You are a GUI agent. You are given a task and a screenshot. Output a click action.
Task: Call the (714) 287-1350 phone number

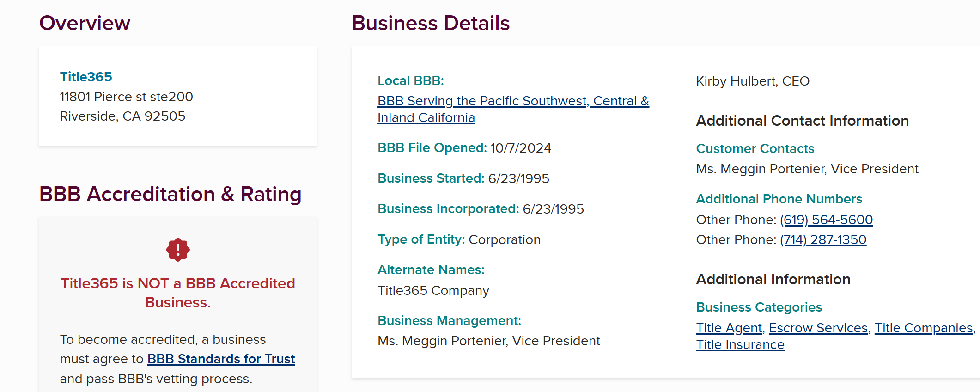point(823,239)
